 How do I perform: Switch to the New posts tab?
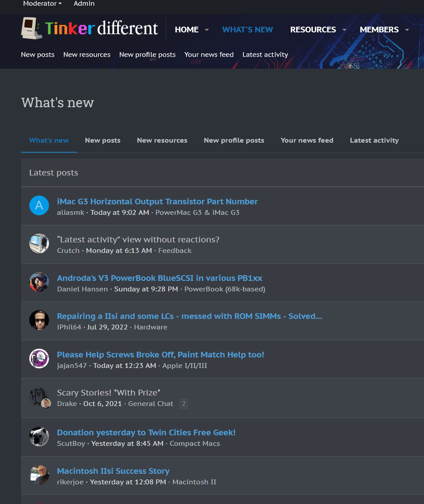[103, 140]
